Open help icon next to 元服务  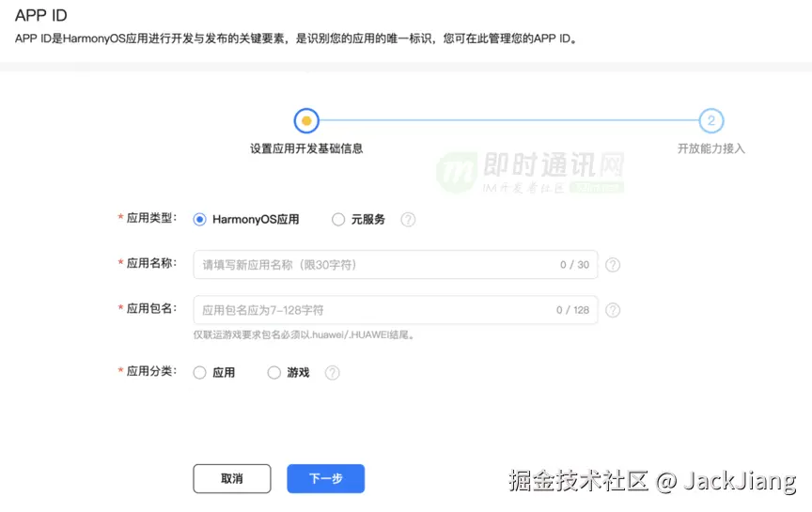408,220
